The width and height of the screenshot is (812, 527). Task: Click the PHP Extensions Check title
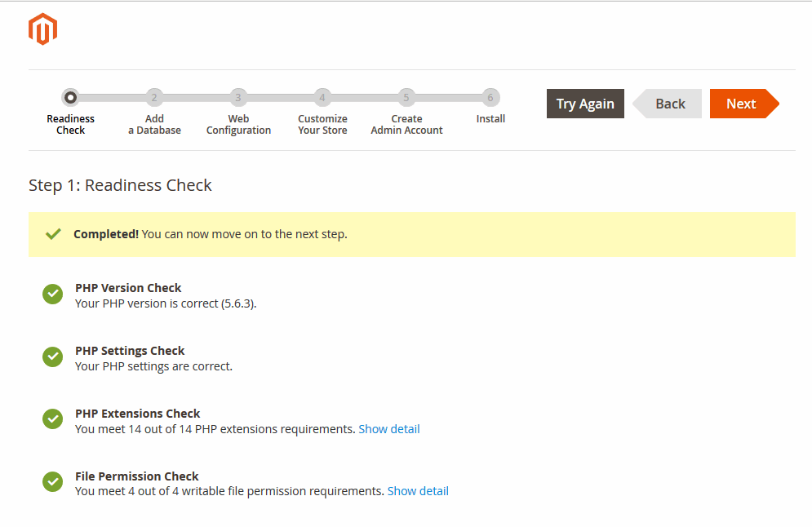click(x=137, y=414)
